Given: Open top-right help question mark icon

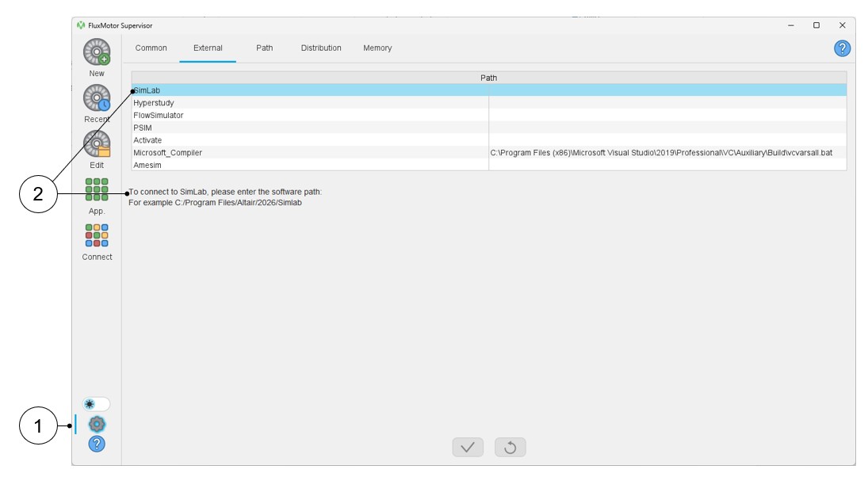Looking at the screenshot, I should [842, 48].
